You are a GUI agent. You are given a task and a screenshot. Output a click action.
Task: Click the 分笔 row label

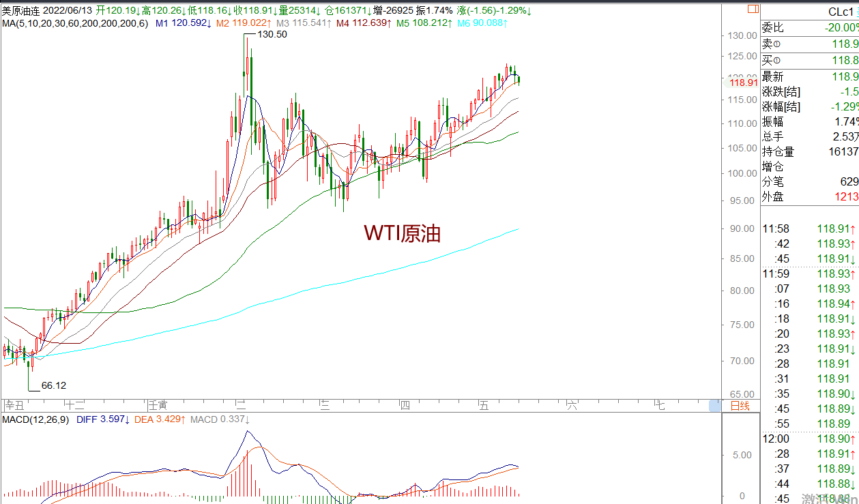[773, 182]
